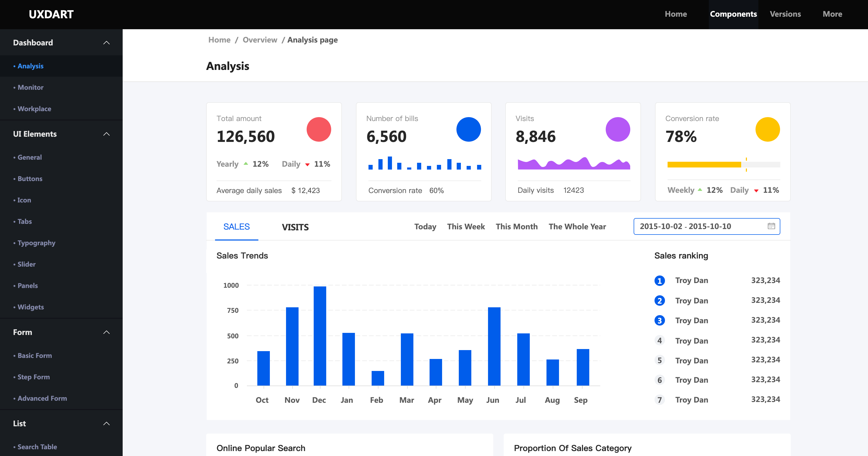This screenshot has height=456, width=868.
Task: Open Versions in top navigation
Action: 785,14
